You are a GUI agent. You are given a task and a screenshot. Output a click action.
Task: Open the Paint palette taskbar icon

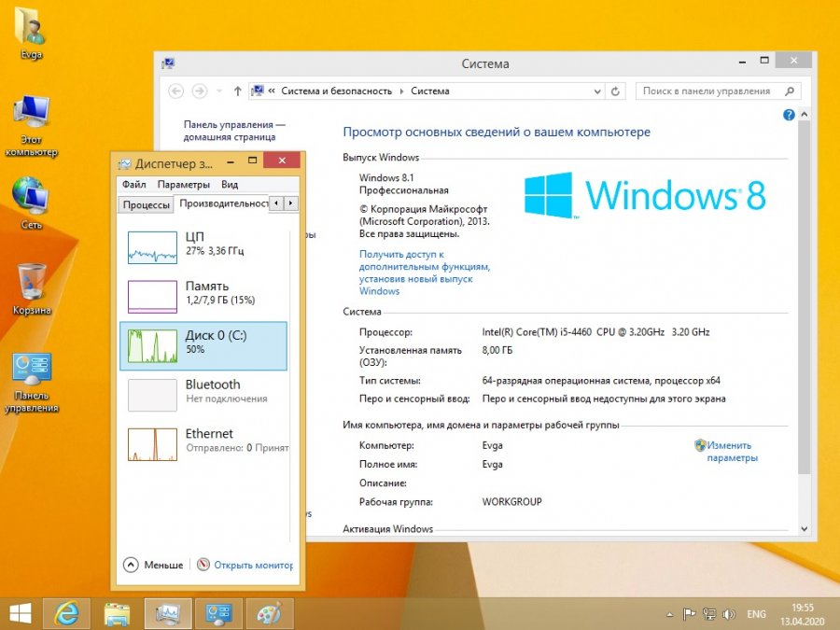[269, 613]
